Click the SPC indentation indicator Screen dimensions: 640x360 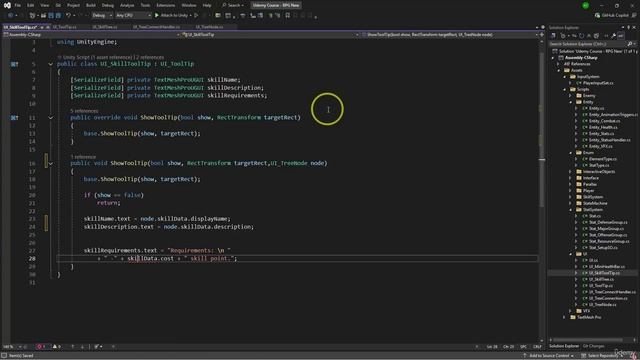523,347
